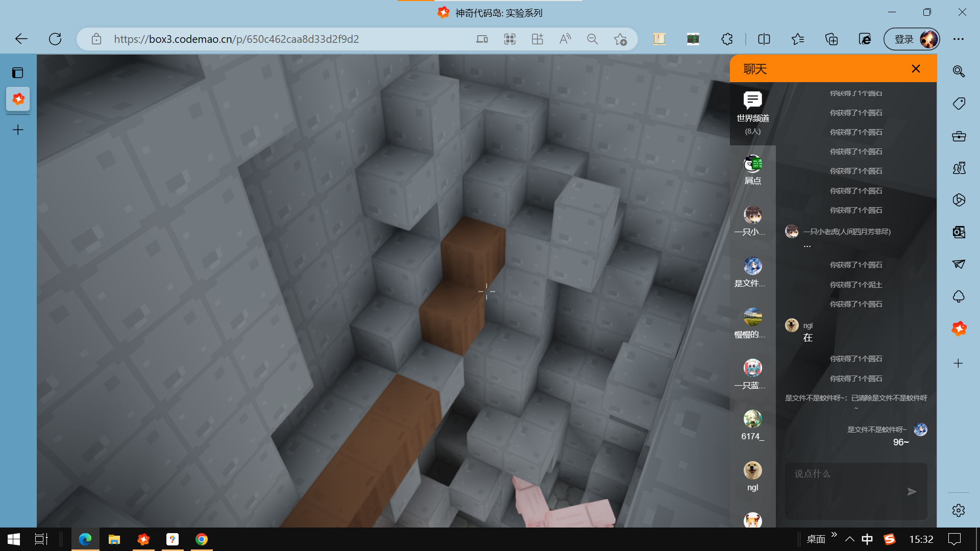This screenshot has width=980, height=551.
Task: Activate Read Aloud
Action: (x=565, y=39)
